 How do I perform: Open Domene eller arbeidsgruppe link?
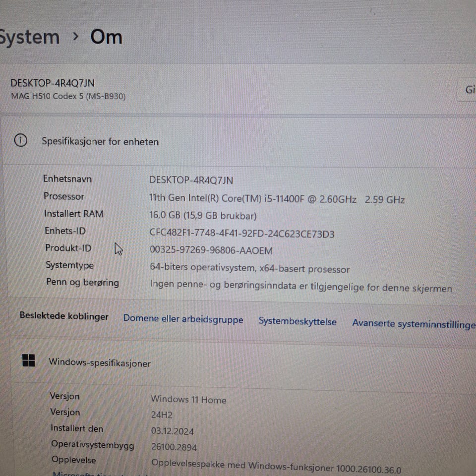(183, 319)
